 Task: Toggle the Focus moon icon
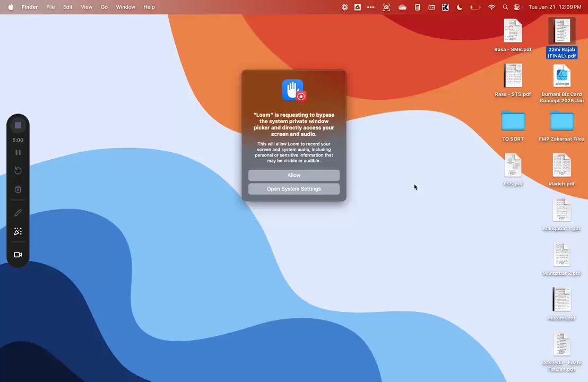(x=460, y=7)
